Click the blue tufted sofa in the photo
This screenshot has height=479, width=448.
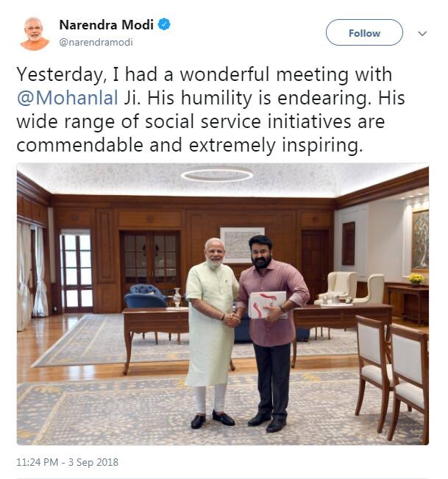pos(144,297)
